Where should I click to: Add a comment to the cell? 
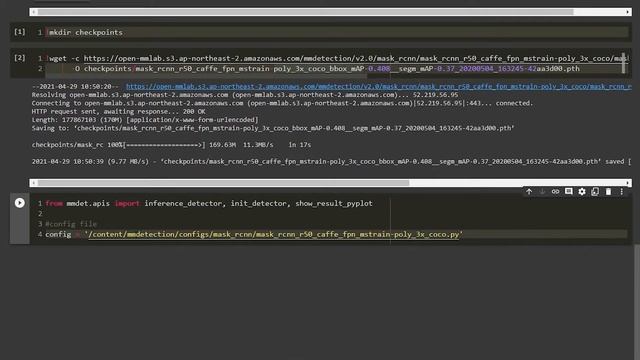pos(569,191)
